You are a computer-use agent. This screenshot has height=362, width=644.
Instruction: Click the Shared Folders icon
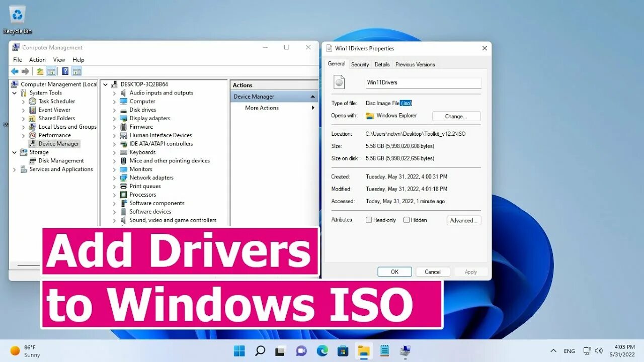(33, 118)
